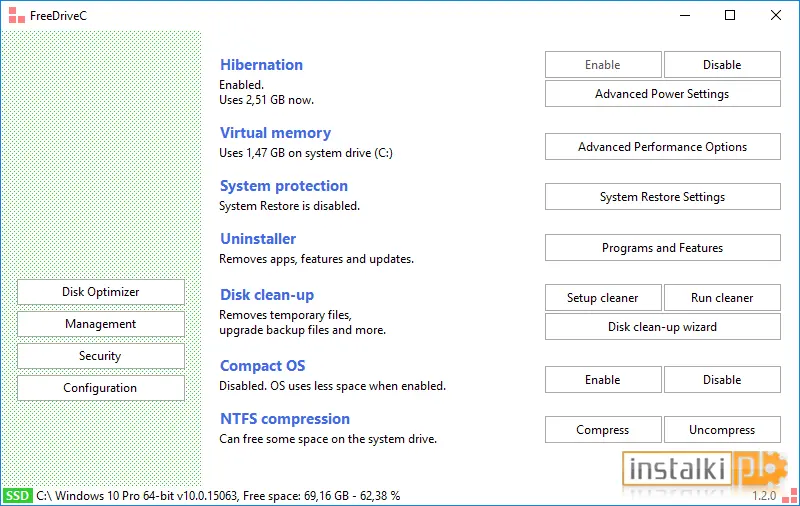The height and width of the screenshot is (506, 800).
Task: Click 'Uses 1,47 GB on system drive' text
Action: (x=306, y=153)
